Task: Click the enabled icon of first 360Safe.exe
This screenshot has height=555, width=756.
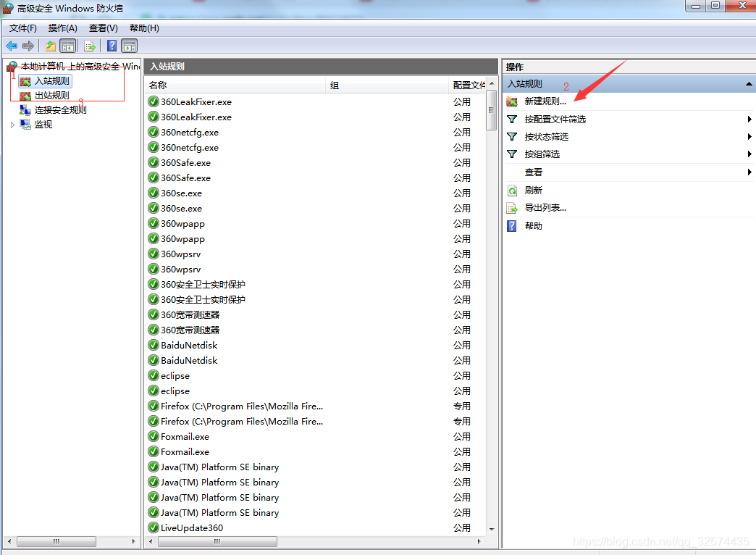Action: [x=154, y=162]
